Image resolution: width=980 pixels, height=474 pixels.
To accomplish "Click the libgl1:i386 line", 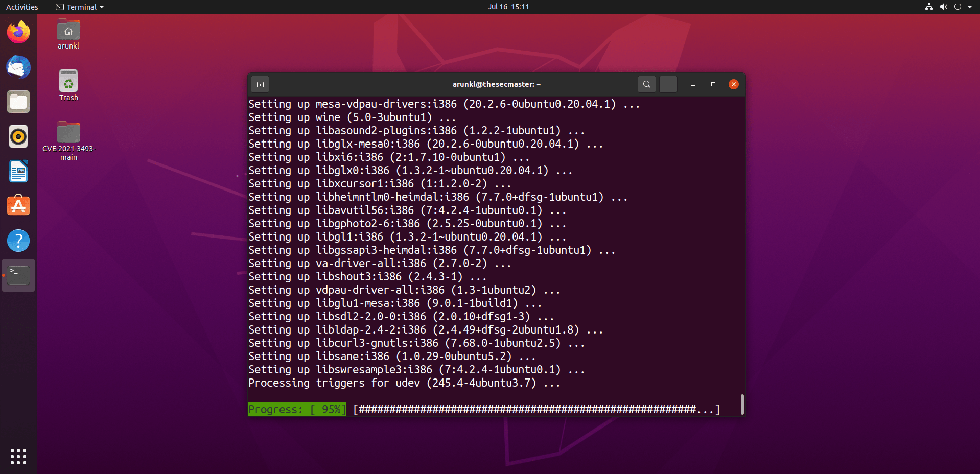I will (x=408, y=236).
